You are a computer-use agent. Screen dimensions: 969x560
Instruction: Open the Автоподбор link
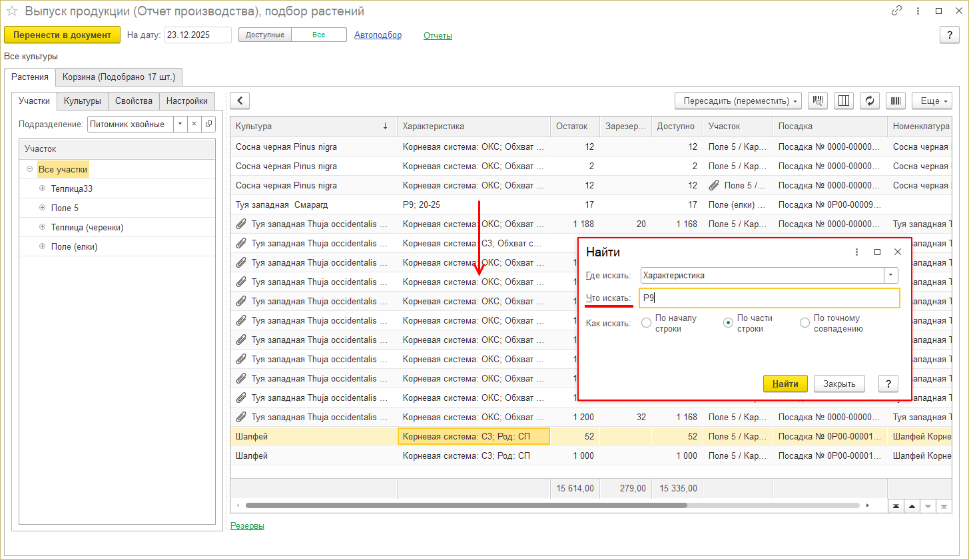[x=378, y=35]
